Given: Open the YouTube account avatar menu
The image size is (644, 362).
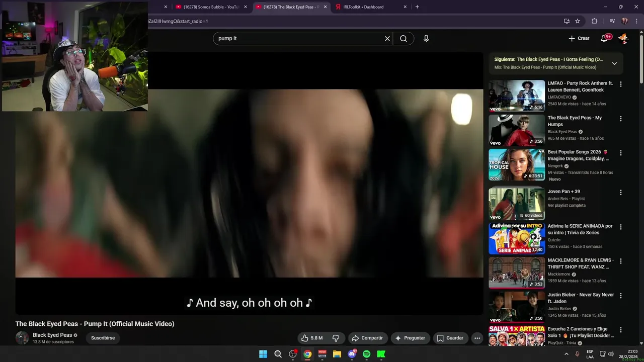Looking at the screenshot, I should (623, 38).
